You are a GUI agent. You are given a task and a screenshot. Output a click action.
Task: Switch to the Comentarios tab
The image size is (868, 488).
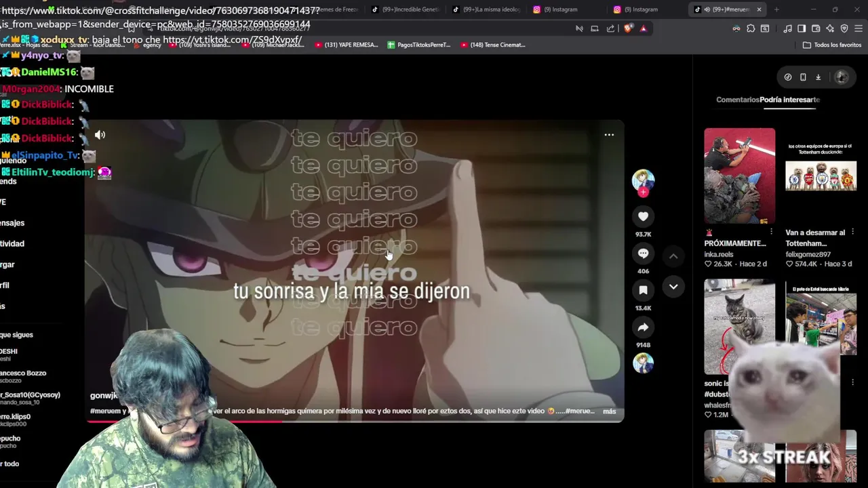pyautogui.click(x=738, y=100)
